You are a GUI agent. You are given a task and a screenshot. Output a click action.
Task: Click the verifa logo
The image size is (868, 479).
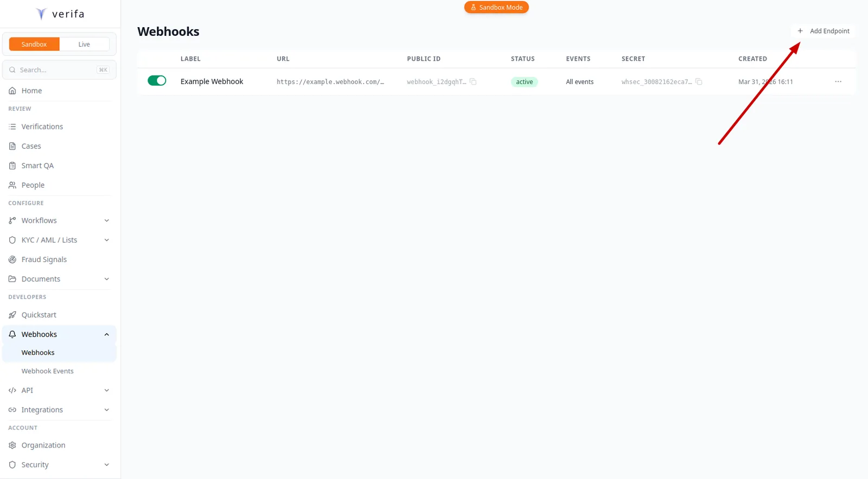tap(60, 14)
